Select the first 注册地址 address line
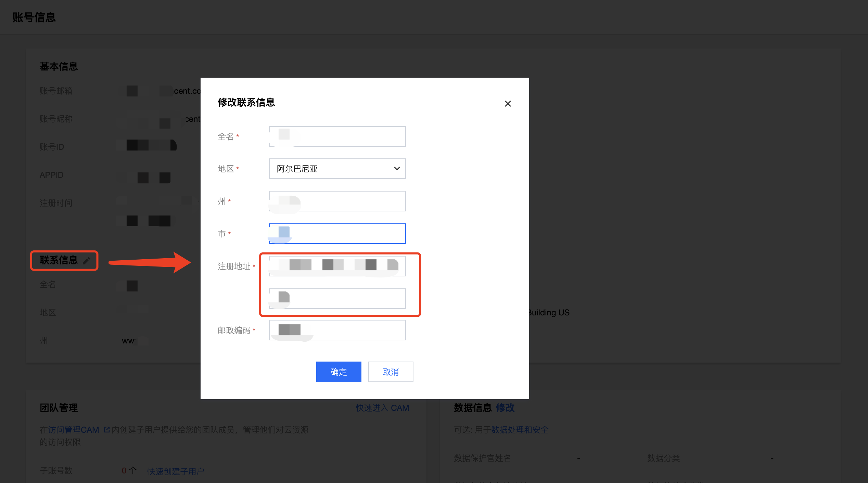 [x=337, y=266]
